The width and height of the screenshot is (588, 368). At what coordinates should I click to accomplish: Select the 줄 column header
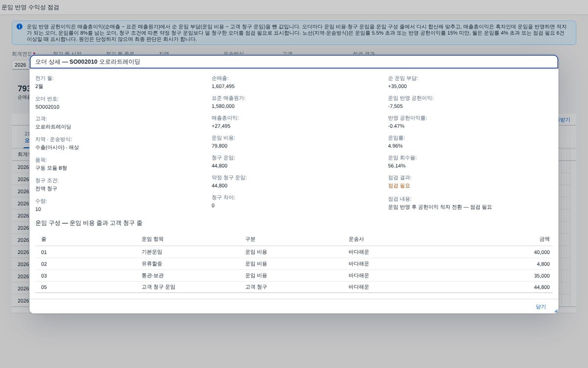coord(44,239)
